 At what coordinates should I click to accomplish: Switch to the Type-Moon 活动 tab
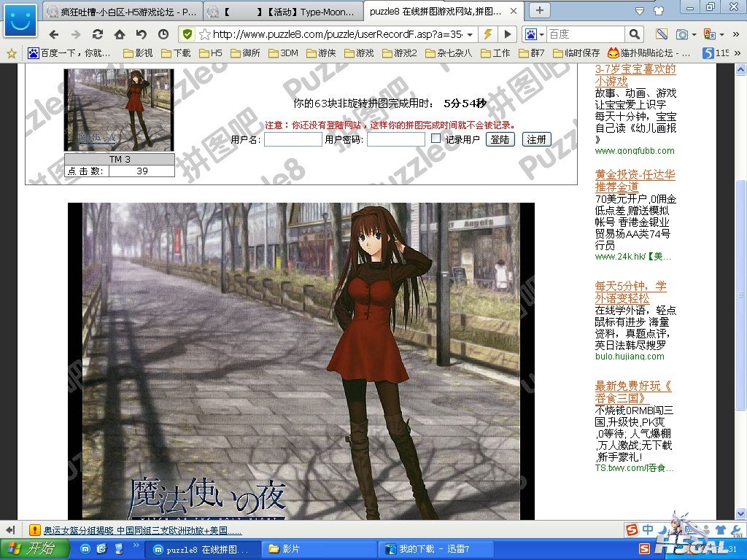coord(283,12)
